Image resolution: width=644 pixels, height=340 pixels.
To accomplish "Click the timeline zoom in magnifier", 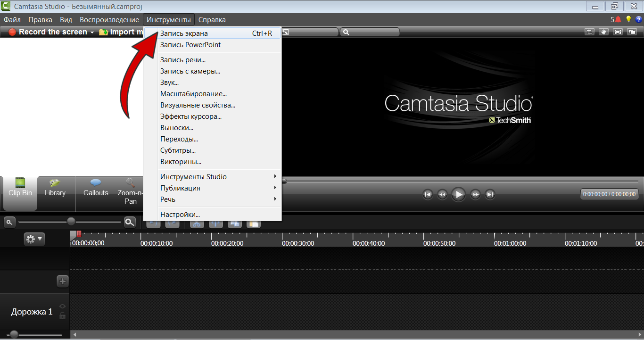I will point(130,222).
